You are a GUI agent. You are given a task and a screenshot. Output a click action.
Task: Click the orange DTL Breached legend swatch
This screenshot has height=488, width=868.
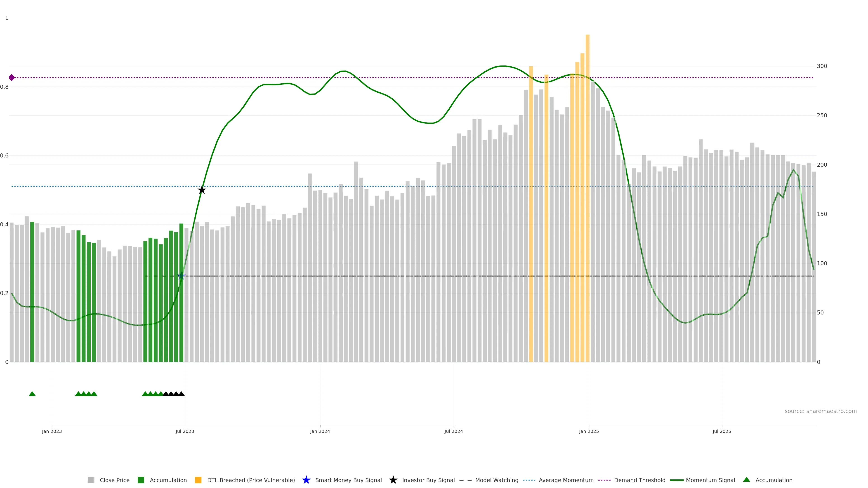(x=198, y=480)
